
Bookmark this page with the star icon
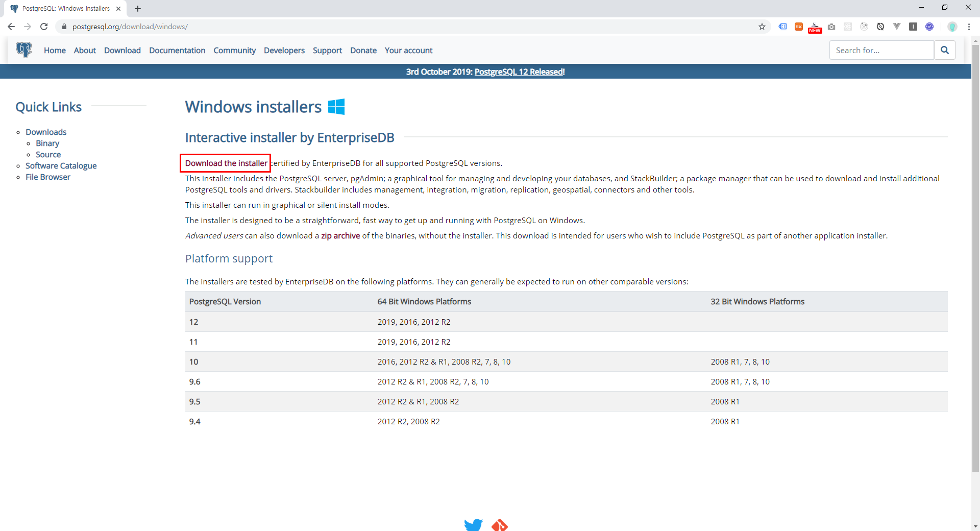[762, 27]
